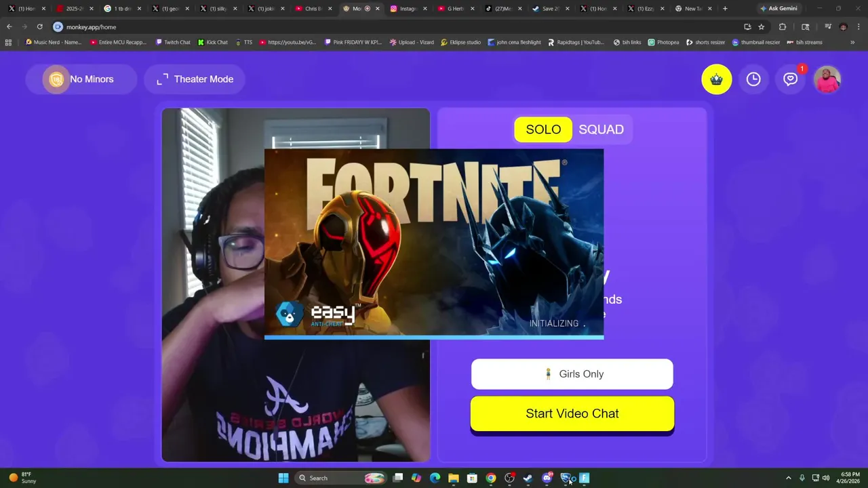The image size is (868, 488).
Task: Reload the monkey.app page
Action: tap(39, 26)
